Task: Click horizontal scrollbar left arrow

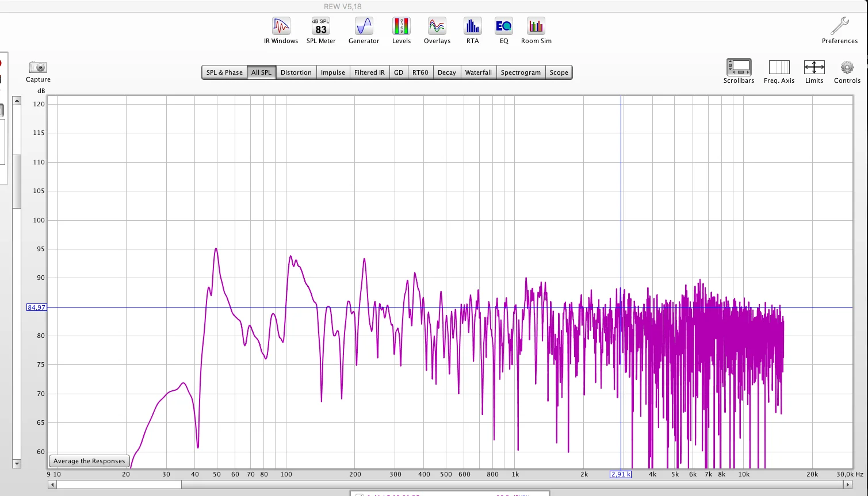Action: 52,485
